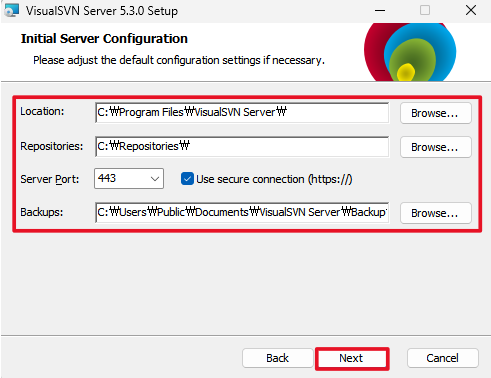Image resolution: width=491 pixels, height=378 pixels.
Task: Click the Server Port label
Action: pos(50,179)
